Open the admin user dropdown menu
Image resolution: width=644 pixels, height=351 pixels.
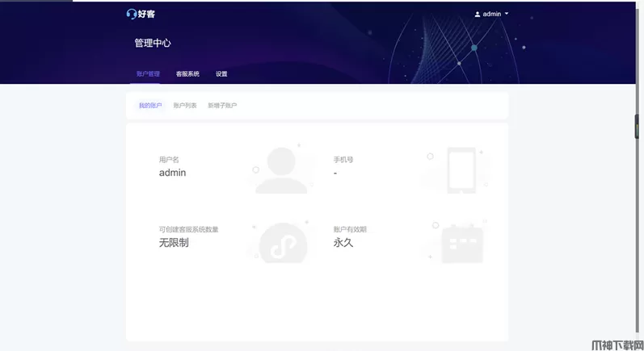(491, 14)
